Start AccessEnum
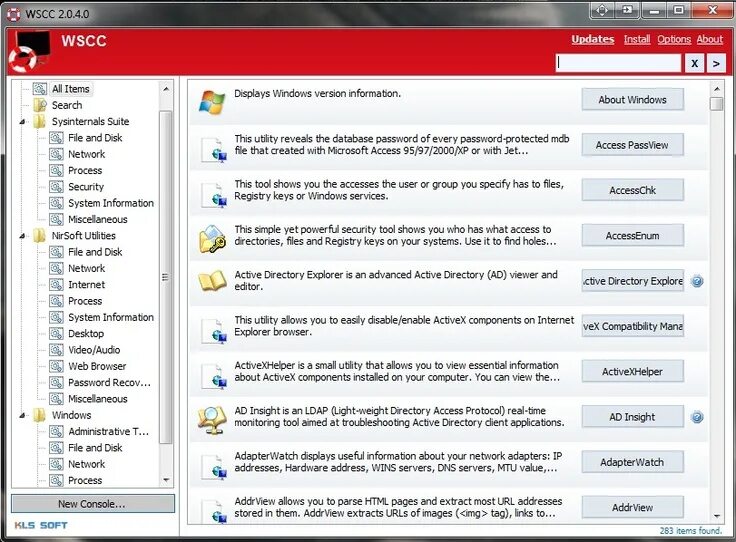The height and width of the screenshot is (542, 736). [x=632, y=236]
